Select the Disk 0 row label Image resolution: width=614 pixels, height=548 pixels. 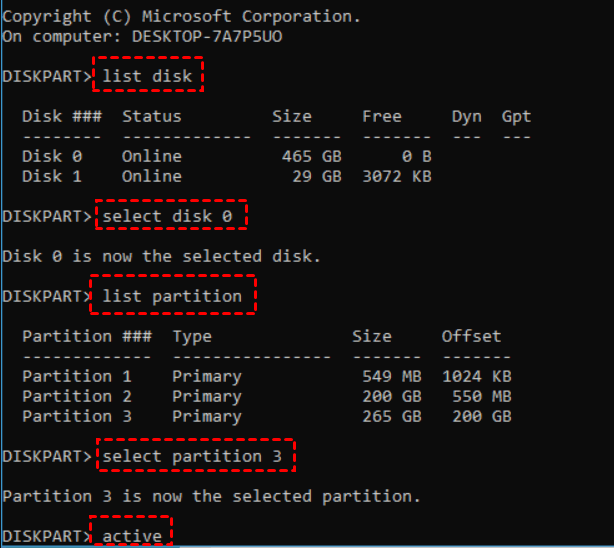[x=52, y=156]
